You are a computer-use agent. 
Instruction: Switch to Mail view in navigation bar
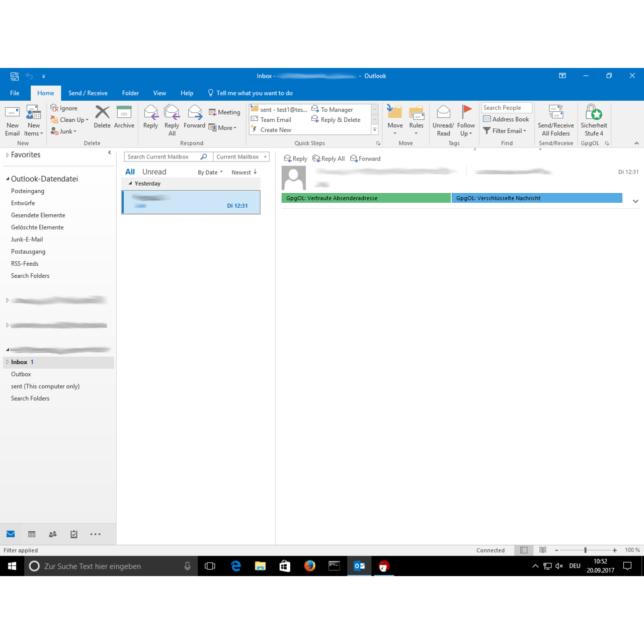click(11, 534)
